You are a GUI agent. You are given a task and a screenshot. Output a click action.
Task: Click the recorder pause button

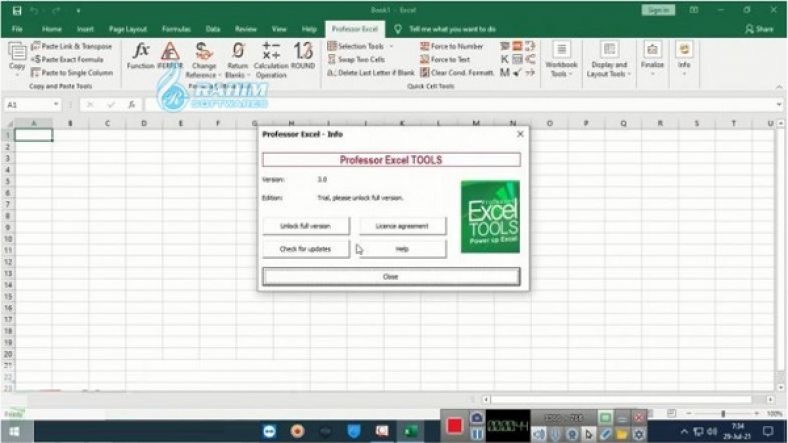tap(477, 433)
